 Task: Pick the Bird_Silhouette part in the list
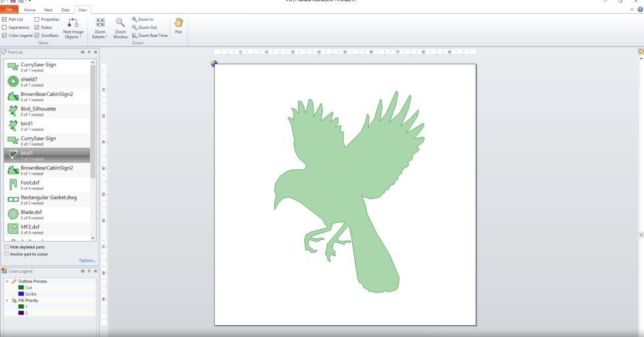point(38,109)
